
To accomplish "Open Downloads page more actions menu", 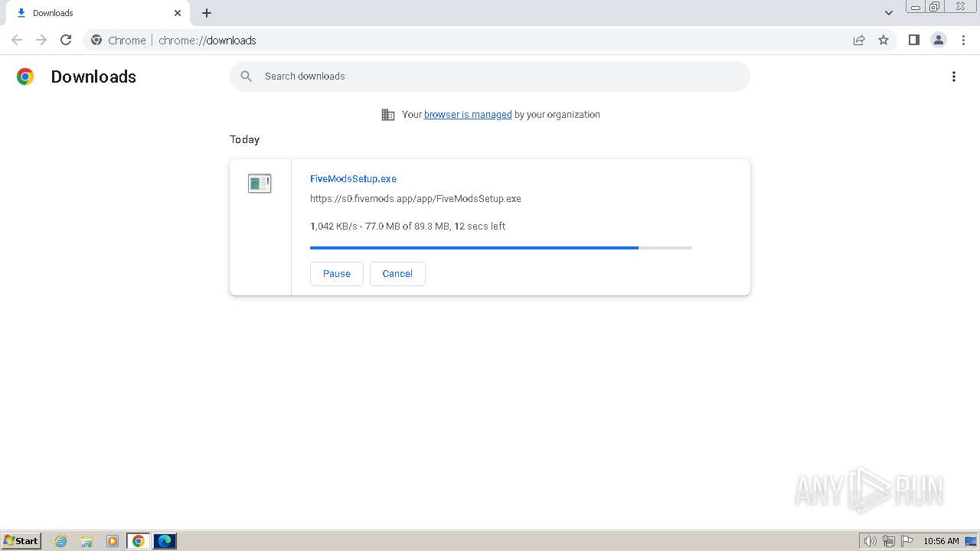I will (x=954, y=77).
